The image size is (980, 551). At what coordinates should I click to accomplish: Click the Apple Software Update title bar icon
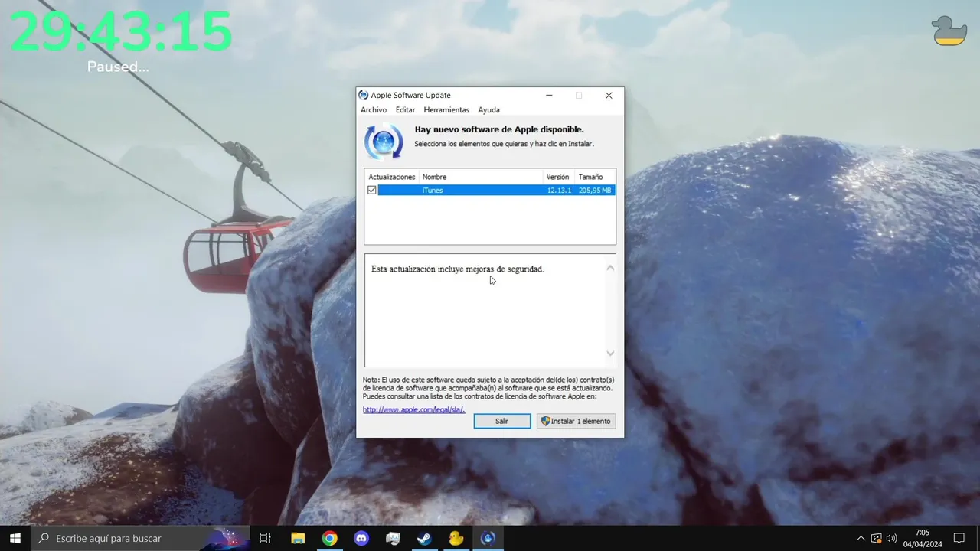point(364,95)
